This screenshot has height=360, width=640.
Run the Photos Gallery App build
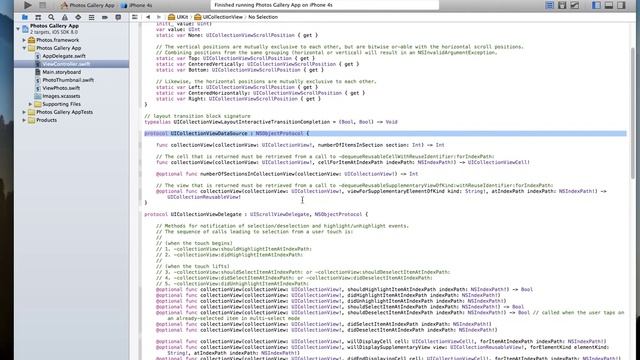click(x=27, y=5)
